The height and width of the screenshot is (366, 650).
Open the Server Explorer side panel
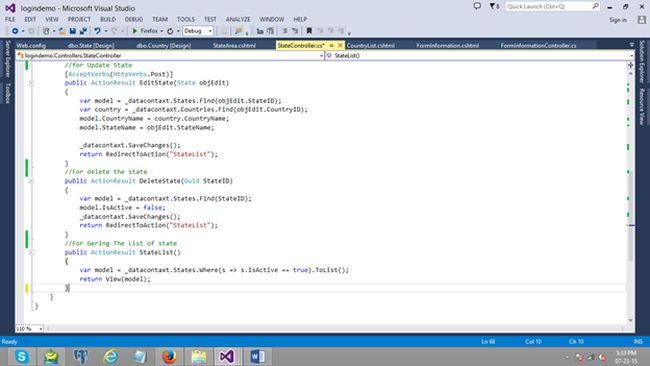point(7,59)
